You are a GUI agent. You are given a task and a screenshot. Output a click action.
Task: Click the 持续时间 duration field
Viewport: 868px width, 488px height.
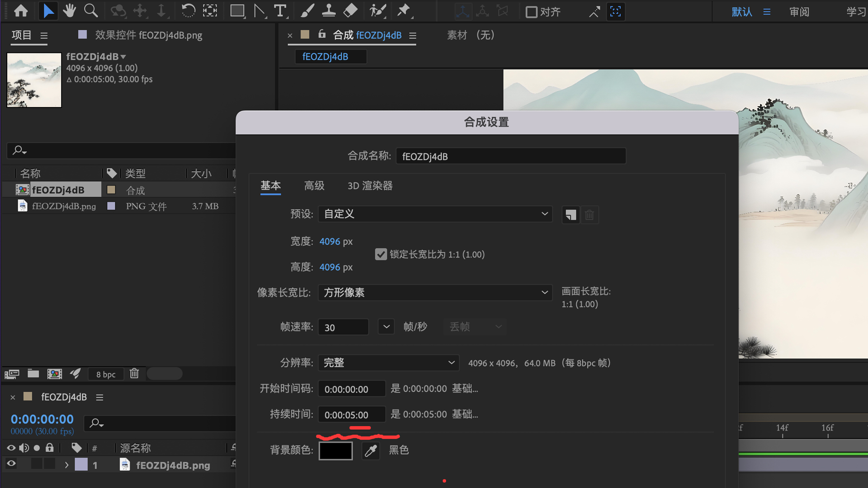point(352,414)
